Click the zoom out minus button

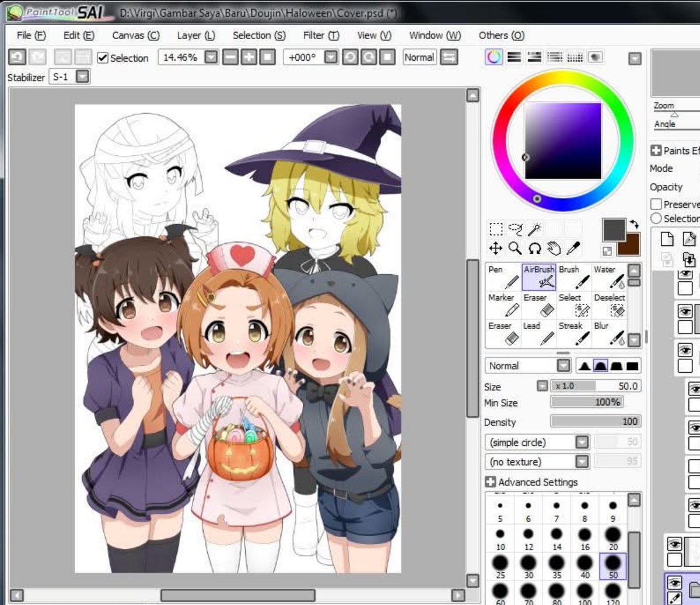(x=230, y=57)
